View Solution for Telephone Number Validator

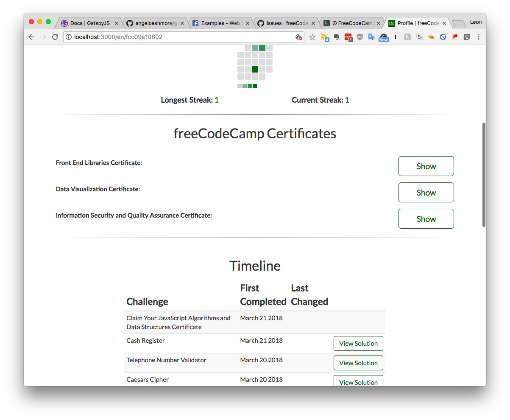[358, 363]
